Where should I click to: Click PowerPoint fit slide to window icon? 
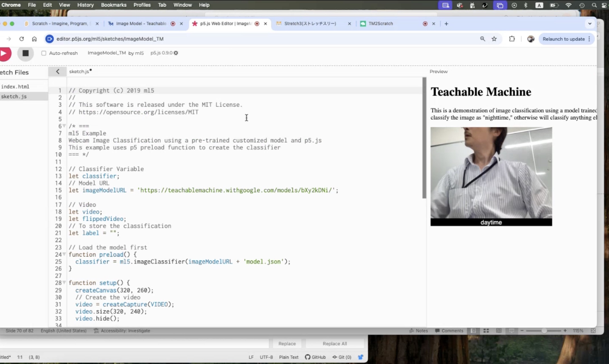tap(593, 331)
